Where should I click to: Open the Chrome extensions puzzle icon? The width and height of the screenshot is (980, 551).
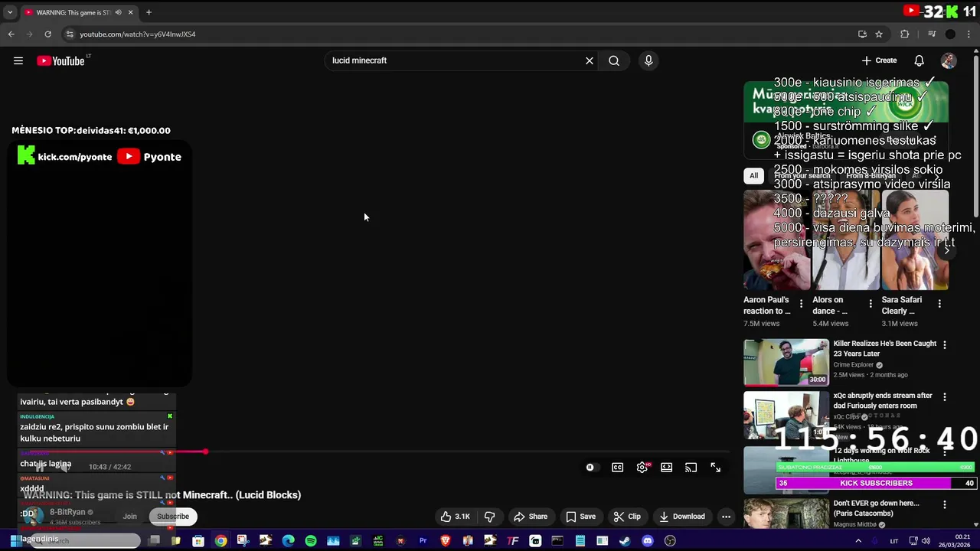904,34
